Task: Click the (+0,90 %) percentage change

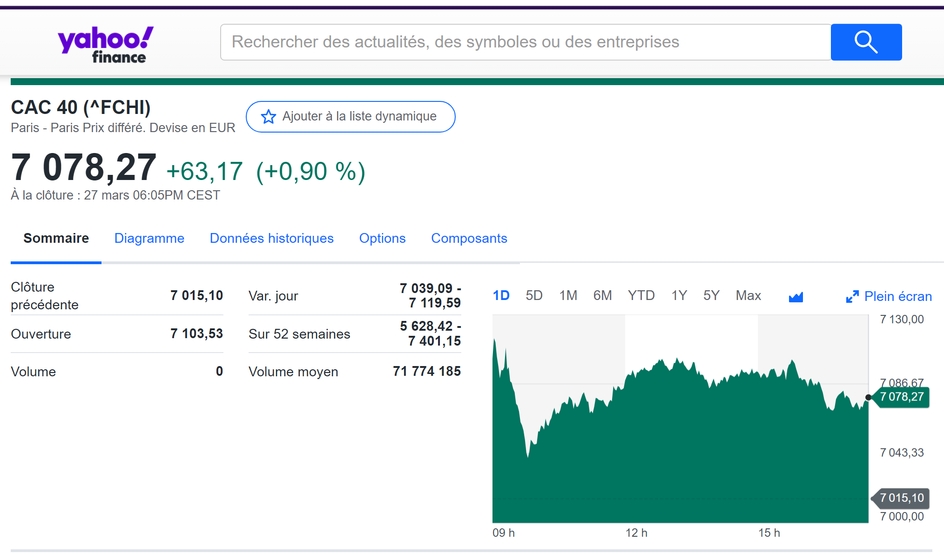Action: pos(311,172)
